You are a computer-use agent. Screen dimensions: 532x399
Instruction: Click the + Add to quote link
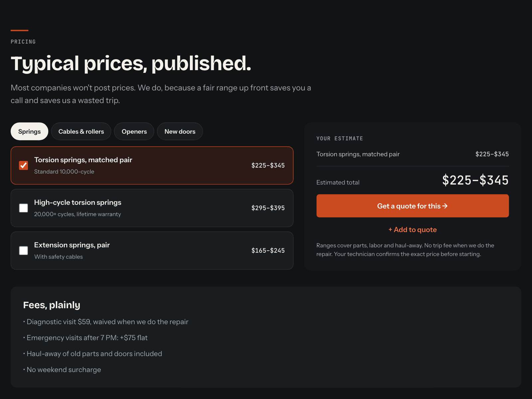click(413, 230)
